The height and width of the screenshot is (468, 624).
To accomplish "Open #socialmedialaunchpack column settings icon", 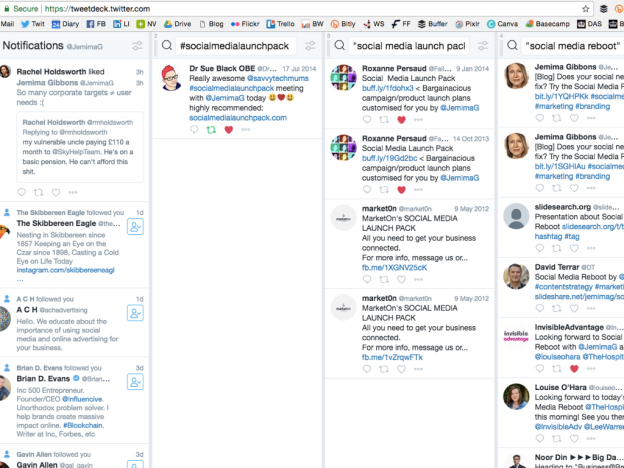I will tap(310, 46).
